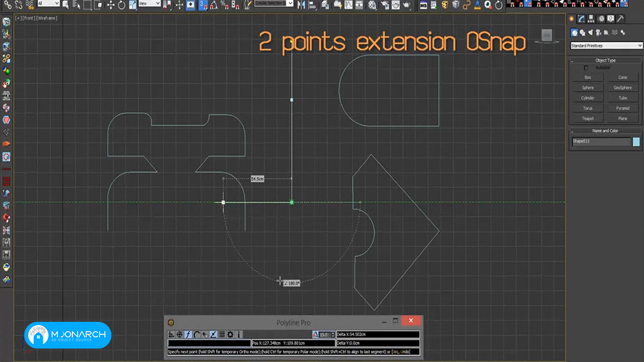Toggle the highlighted f icon in Polyline Pro
Image resolution: width=644 pixels, height=362 pixels.
(x=188, y=335)
